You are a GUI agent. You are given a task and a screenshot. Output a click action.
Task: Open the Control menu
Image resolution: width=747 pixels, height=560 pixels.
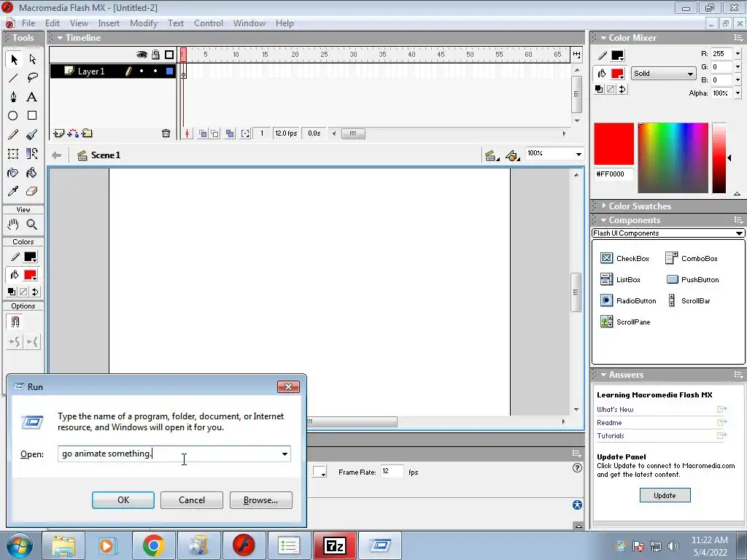pos(208,23)
